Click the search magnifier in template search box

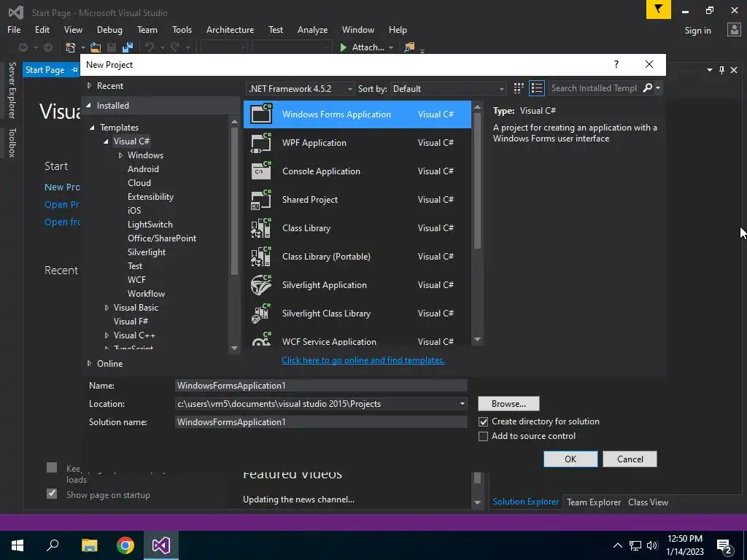647,88
